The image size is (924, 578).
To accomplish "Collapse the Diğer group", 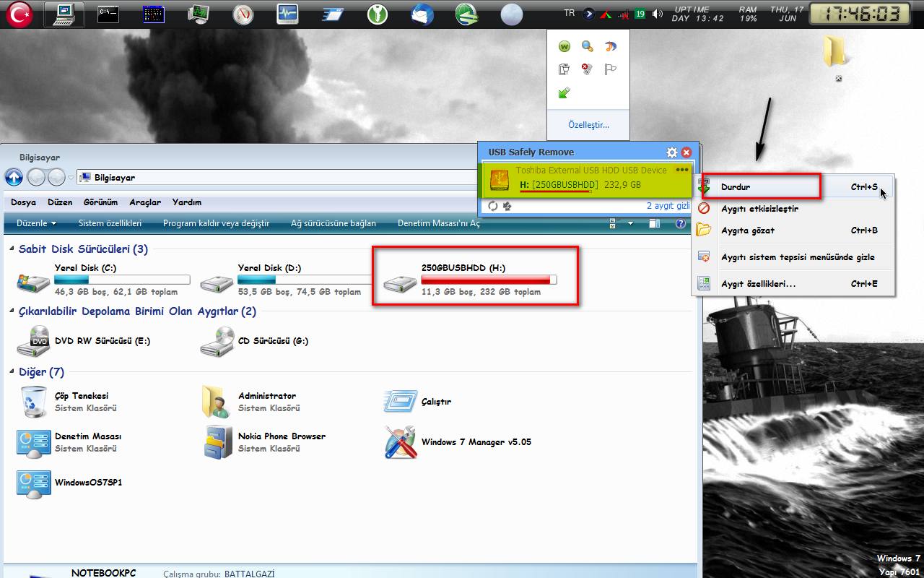I will pyautogui.click(x=12, y=372).
